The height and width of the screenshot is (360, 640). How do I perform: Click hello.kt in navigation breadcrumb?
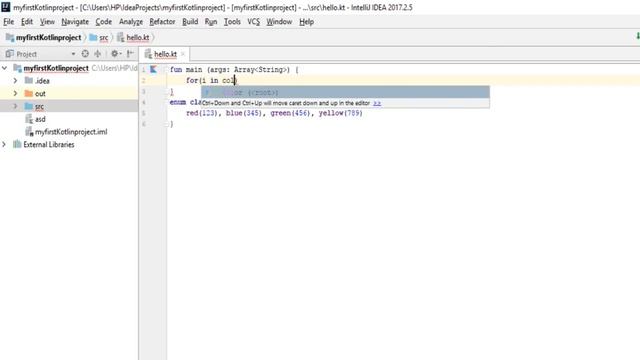pyautogui.click(x=133, y=38)
